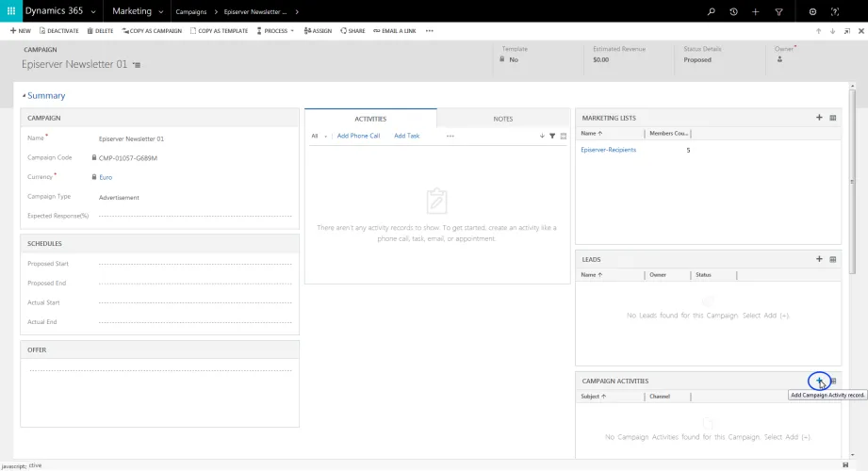
Task: Go to previous record up arrow
Action: pos(818,31)
